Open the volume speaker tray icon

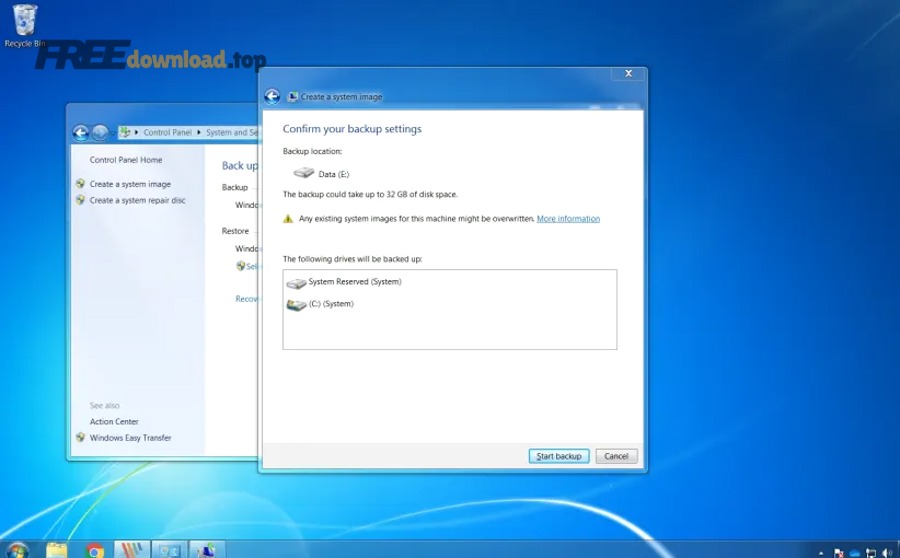click(x=889, y=553)
